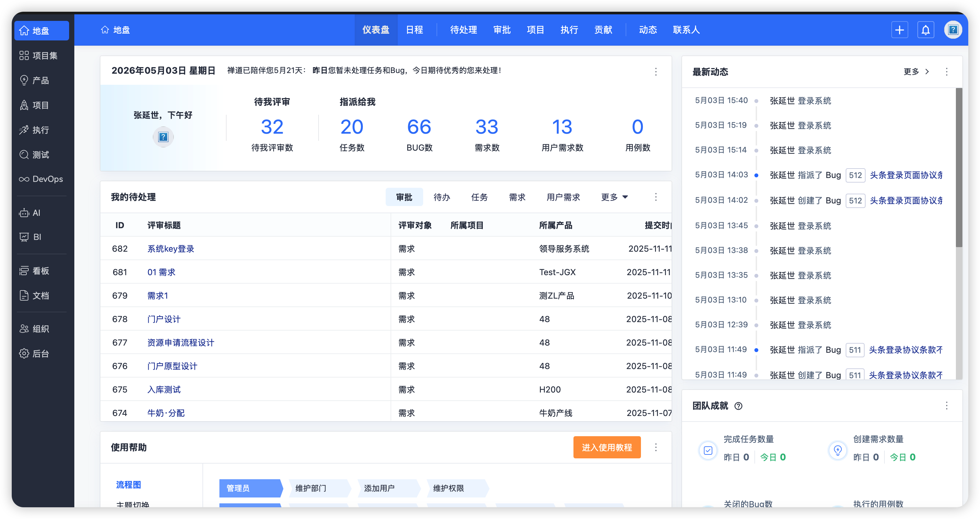Open the welcome block options menu

tap(656, 71)
